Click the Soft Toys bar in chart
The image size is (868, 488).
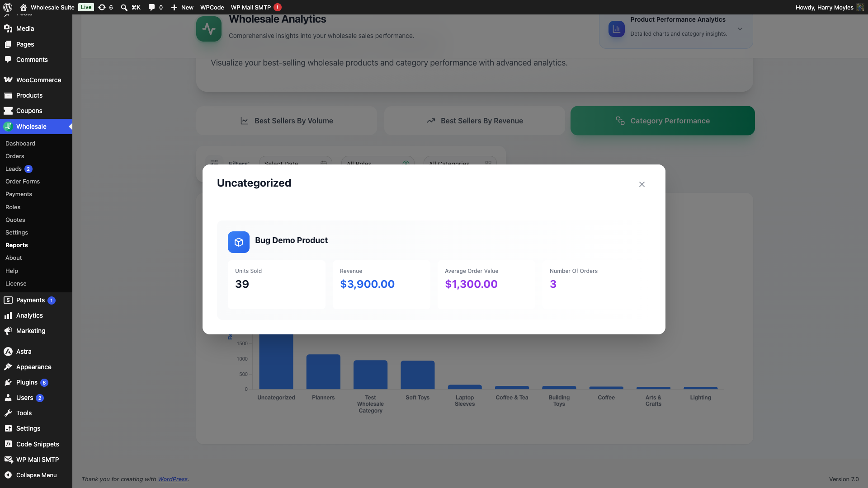[x=418, y=375]
